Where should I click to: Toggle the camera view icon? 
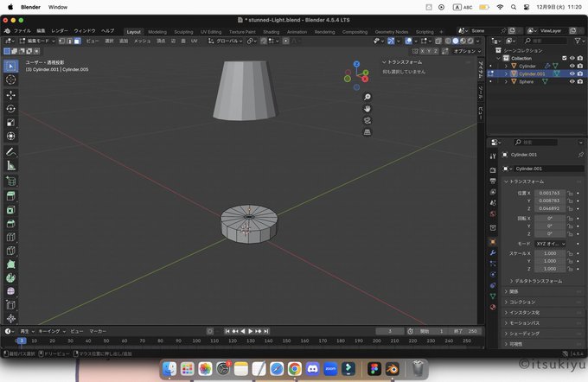367,120
